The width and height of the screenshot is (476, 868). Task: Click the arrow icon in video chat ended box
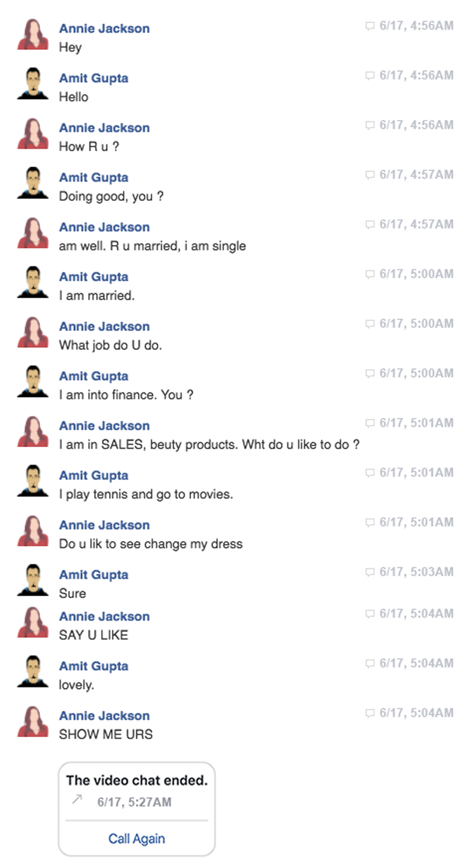tap(76, 800)
